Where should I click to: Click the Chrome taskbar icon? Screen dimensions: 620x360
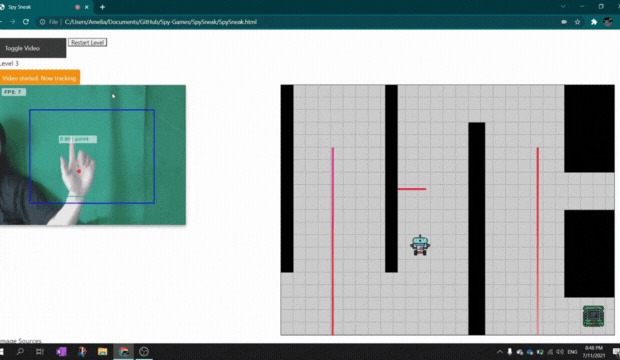click(123, 351)
